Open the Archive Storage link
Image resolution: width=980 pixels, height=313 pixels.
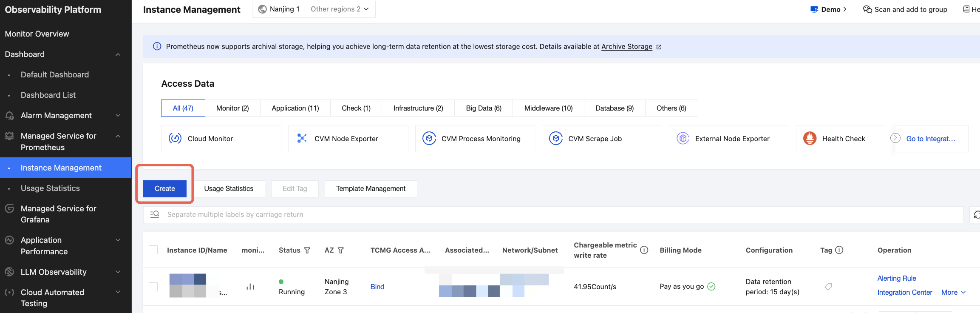point(626,47)
